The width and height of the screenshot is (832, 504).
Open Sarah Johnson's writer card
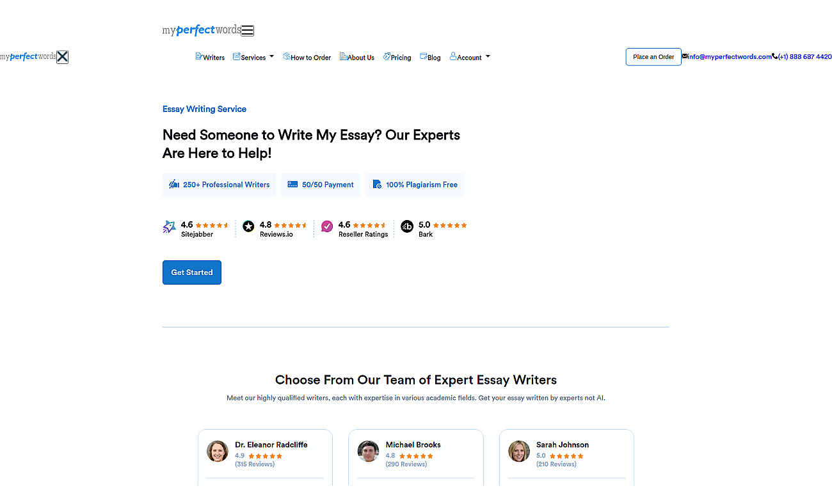pos(566,457)
